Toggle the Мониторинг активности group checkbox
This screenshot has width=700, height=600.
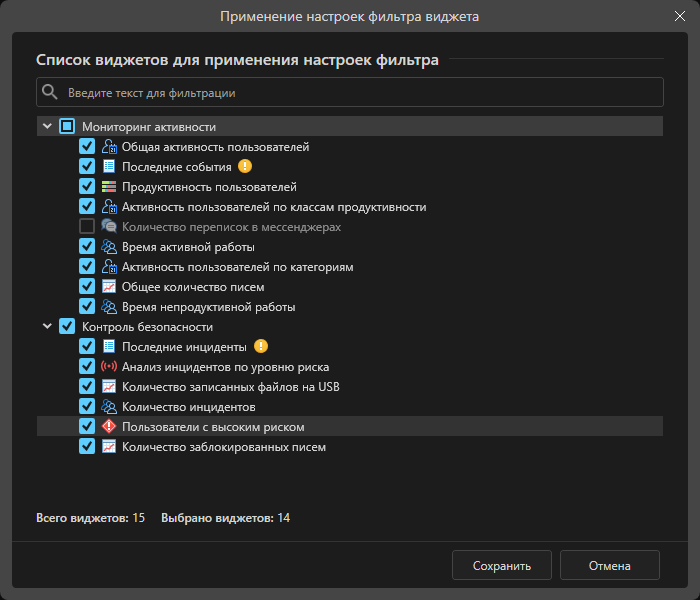coord(67,127)
